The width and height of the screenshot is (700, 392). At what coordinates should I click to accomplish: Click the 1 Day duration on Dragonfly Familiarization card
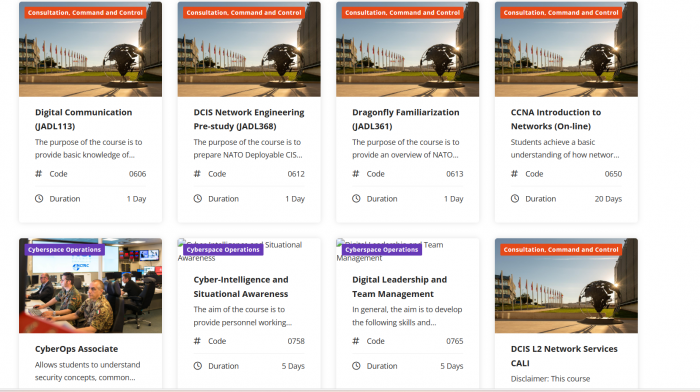pos(453,199)
